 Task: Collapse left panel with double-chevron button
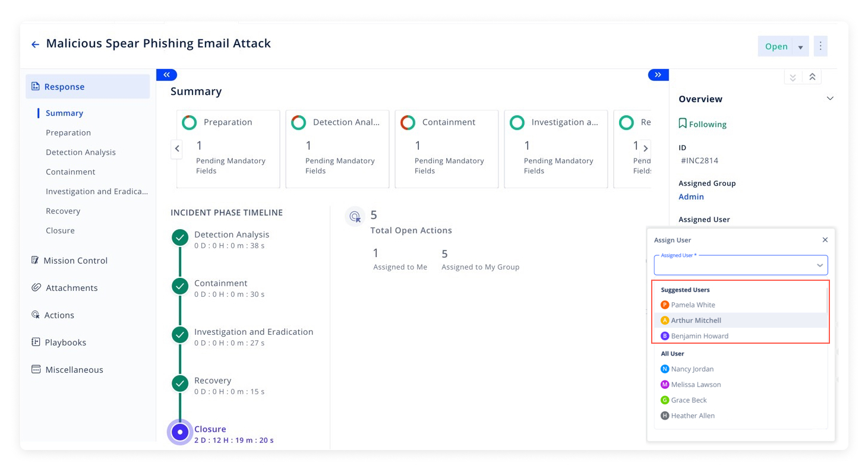(x=166, y=75)
